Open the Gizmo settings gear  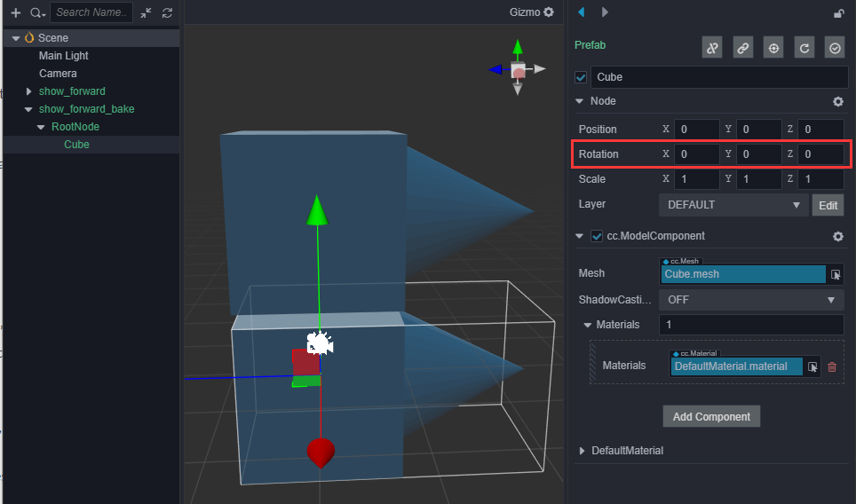tap(549, 12)
